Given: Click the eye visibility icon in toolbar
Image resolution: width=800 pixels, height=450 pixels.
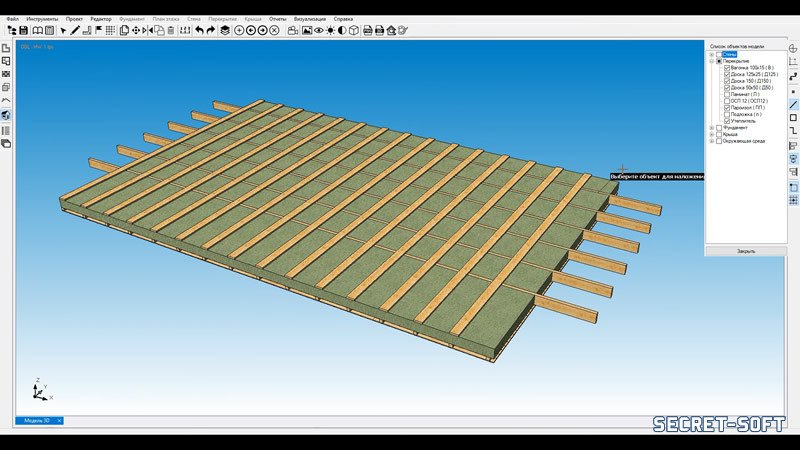Looking at the screenshot, I should 319,31.
